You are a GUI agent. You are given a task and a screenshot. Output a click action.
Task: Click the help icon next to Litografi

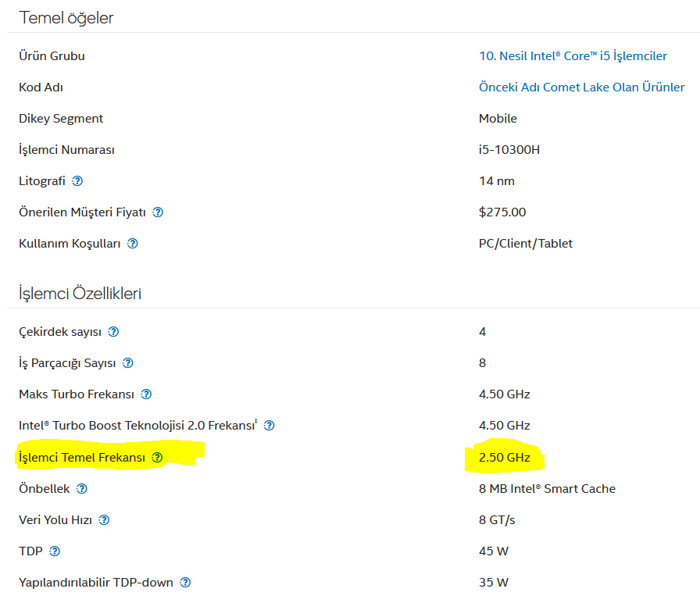77,181
